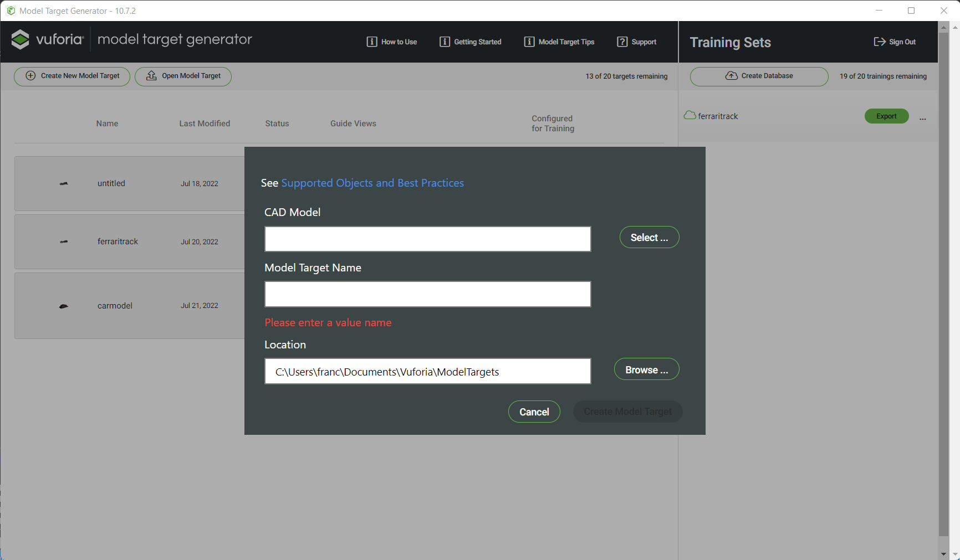Click the Status column header
This screenshot has width=960, height=560.
277,124
